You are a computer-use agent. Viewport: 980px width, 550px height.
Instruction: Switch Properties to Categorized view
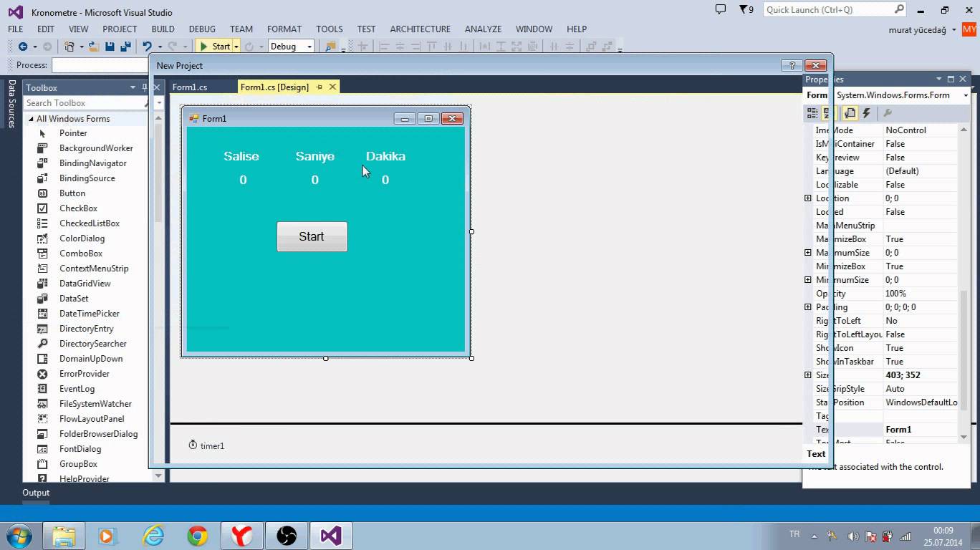[x=812, y=113]
